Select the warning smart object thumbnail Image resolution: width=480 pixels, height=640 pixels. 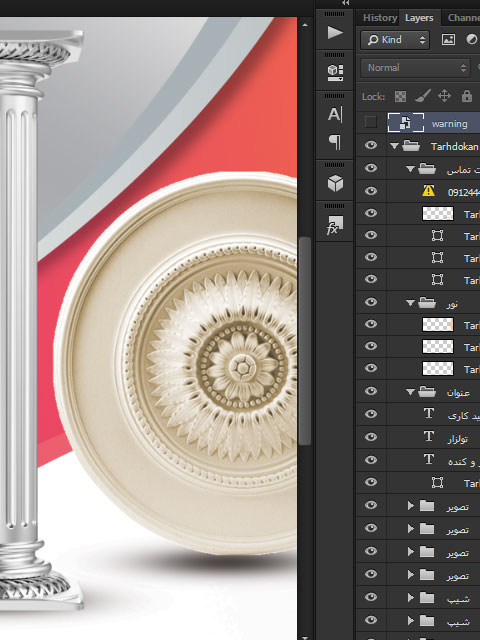tap(406, 122)
